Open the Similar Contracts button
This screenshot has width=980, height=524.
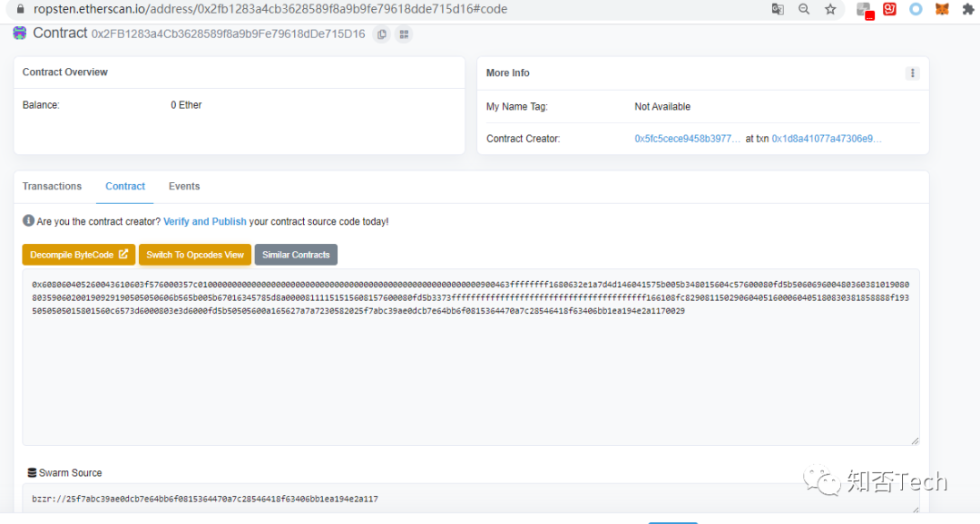pos(296,255)
